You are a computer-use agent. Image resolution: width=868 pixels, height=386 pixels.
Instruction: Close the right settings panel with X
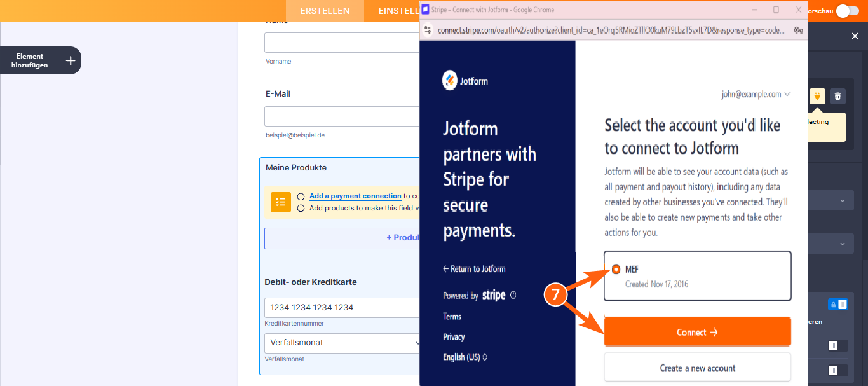(855, 36)
